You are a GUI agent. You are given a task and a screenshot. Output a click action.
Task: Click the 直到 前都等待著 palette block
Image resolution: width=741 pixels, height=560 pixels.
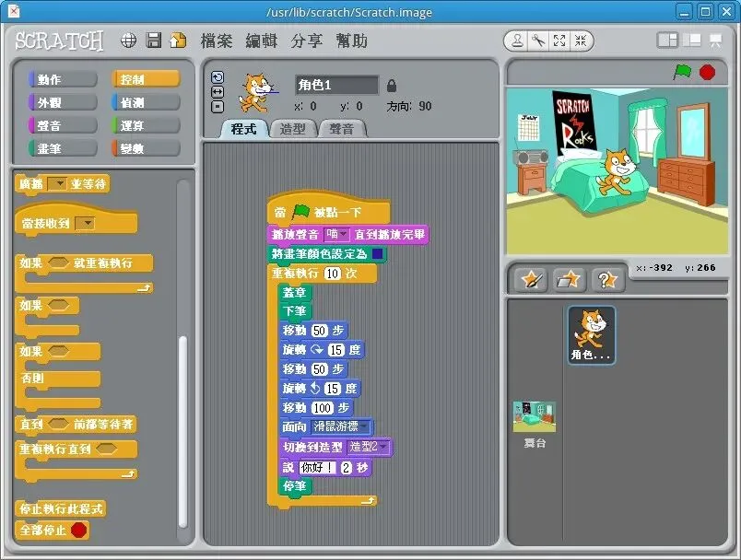pyautogui.click(x=76, y=424)
